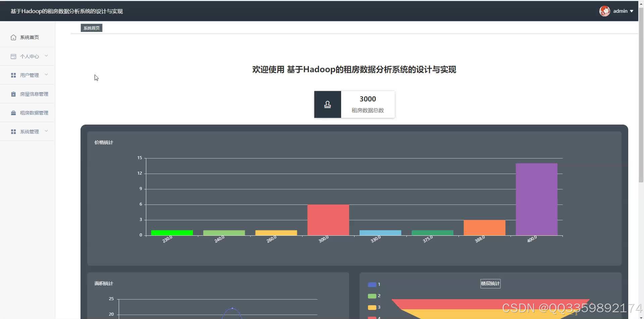Click the 系统管理 grid icon
This screenshot has width=644, height=319.
(x=13, y=132)
